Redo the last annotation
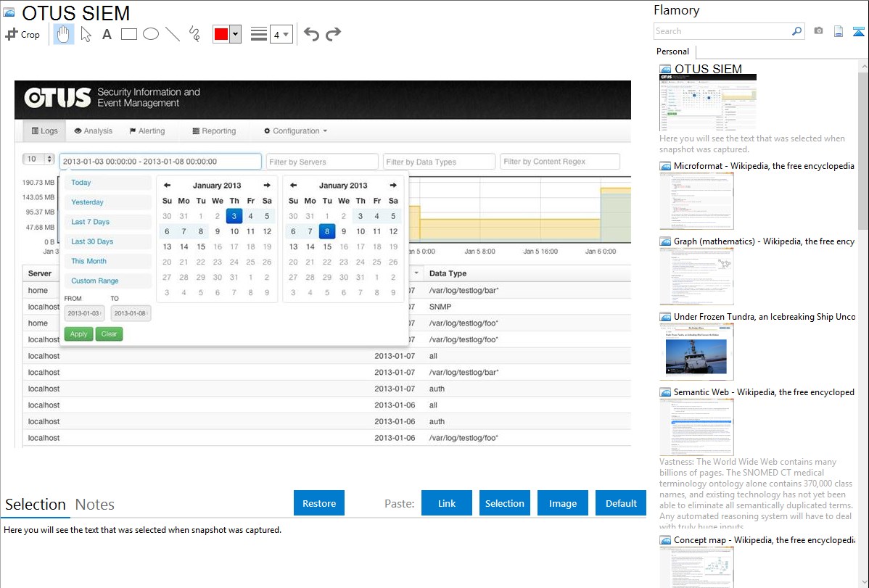The width and height of the screenshot is (869, 588). (x=333, y=34)
